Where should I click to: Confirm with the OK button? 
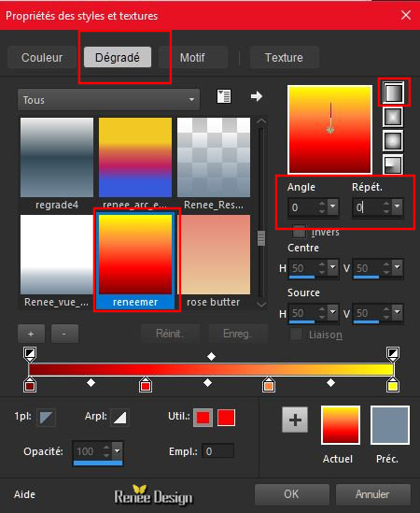pos(291,494)
